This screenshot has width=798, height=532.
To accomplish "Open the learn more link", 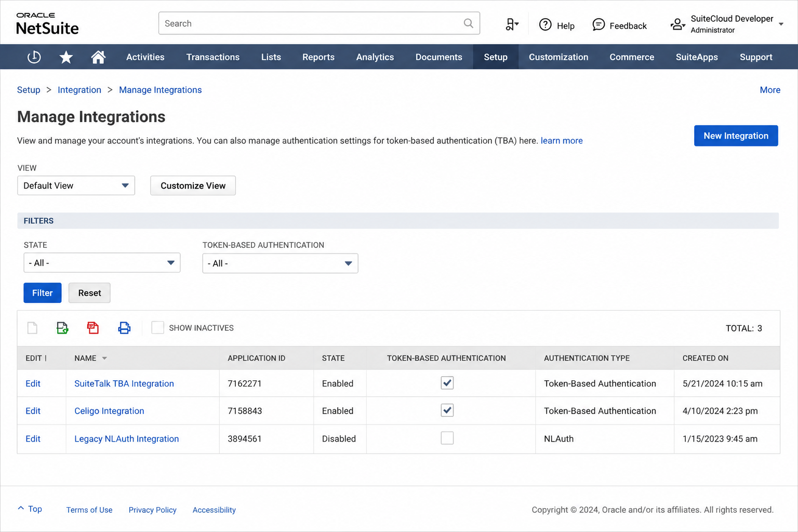I will click(562, 141).
